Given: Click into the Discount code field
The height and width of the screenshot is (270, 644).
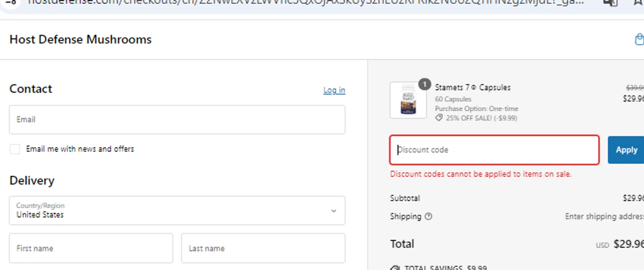Looking at the screenshot, I should pyautogui.click(x=494, y=150).
